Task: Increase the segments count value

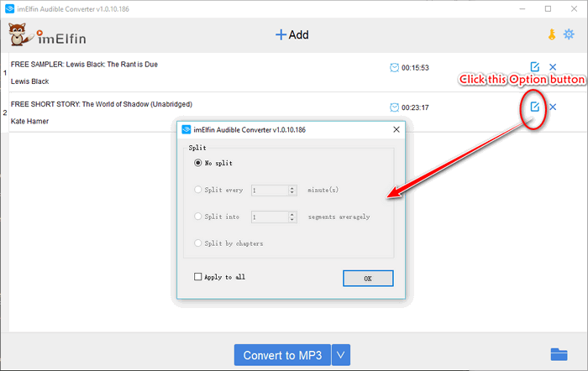Action: point(292,214)
